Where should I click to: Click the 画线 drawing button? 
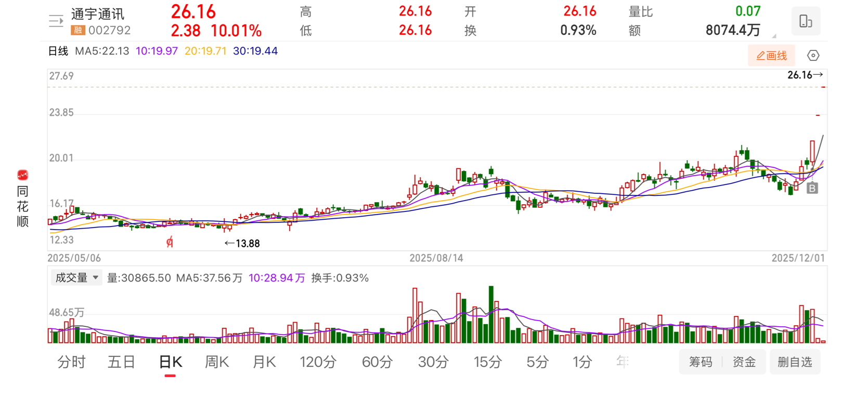tap(772, 56)
